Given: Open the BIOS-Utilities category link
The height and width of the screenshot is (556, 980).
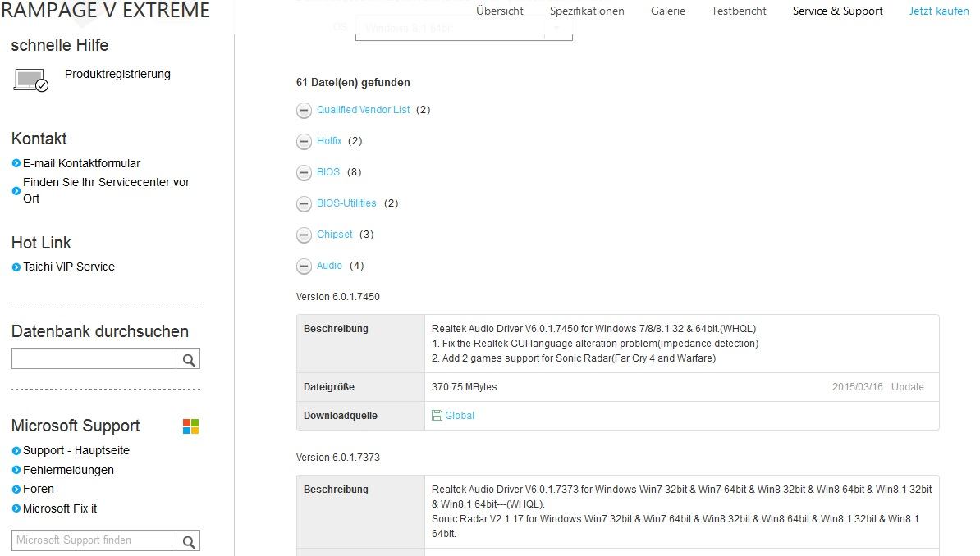Looking at the screenshot, I should [346, 203].
